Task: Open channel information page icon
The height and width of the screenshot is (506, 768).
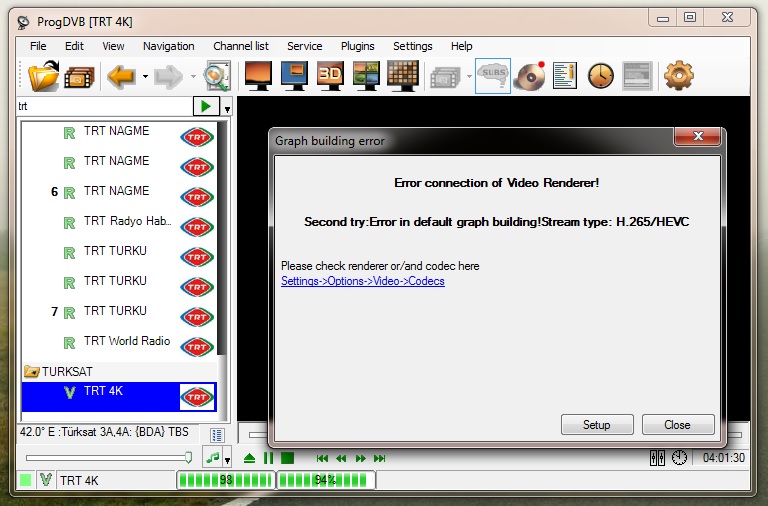Action: pyautogui.click(x=565, y=76)
